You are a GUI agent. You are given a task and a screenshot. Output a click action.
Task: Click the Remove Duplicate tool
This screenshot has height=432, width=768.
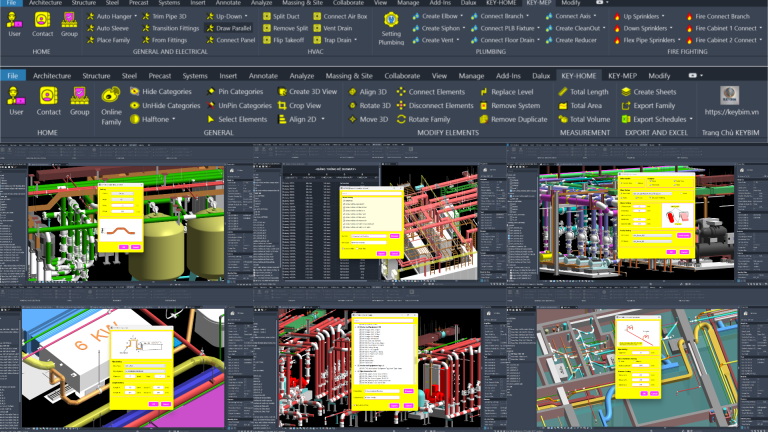[513, 119]
